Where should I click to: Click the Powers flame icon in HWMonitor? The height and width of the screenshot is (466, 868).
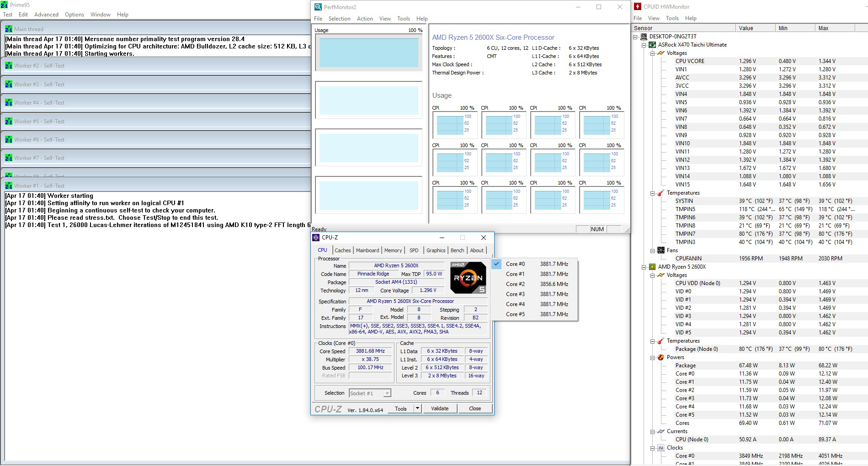click(661, 357)
